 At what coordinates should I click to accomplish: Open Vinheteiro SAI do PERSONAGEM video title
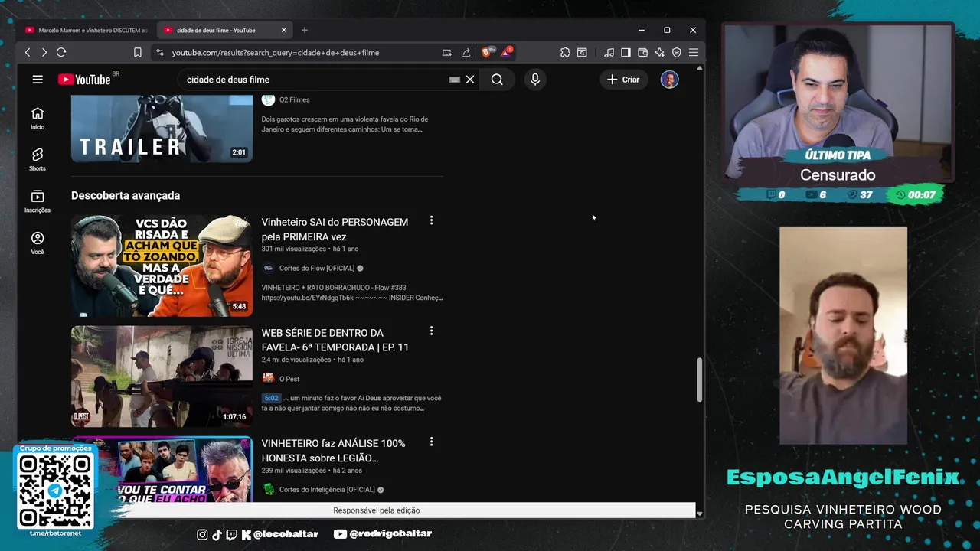pos(335,229)
